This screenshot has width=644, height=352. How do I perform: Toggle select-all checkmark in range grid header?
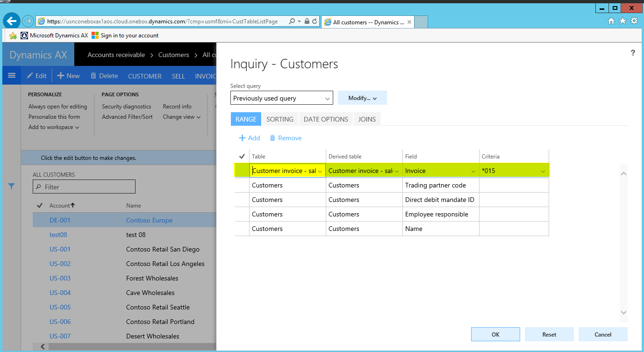pyautogui.click(x=242, y=157)
